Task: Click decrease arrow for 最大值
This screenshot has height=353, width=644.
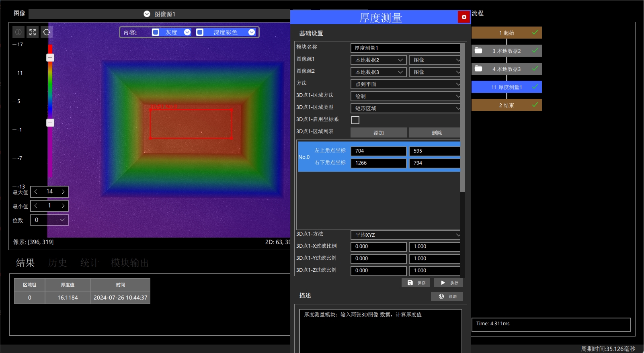Action: pos(36,192)
